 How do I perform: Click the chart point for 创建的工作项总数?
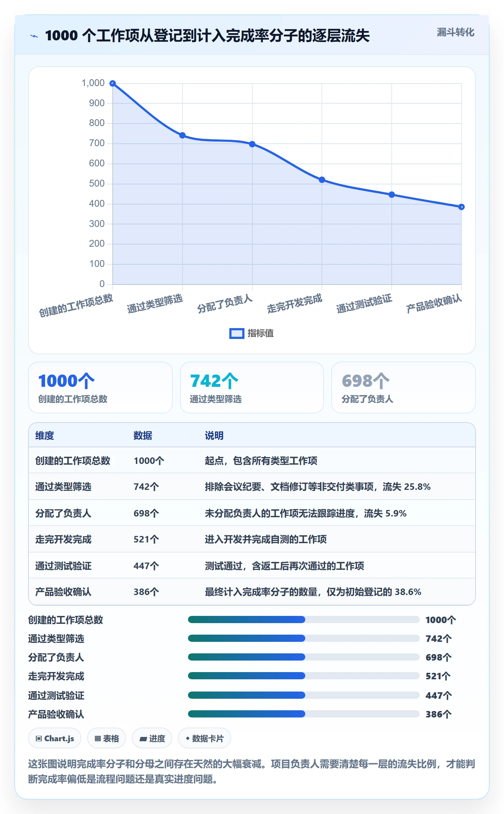(113, 83)
